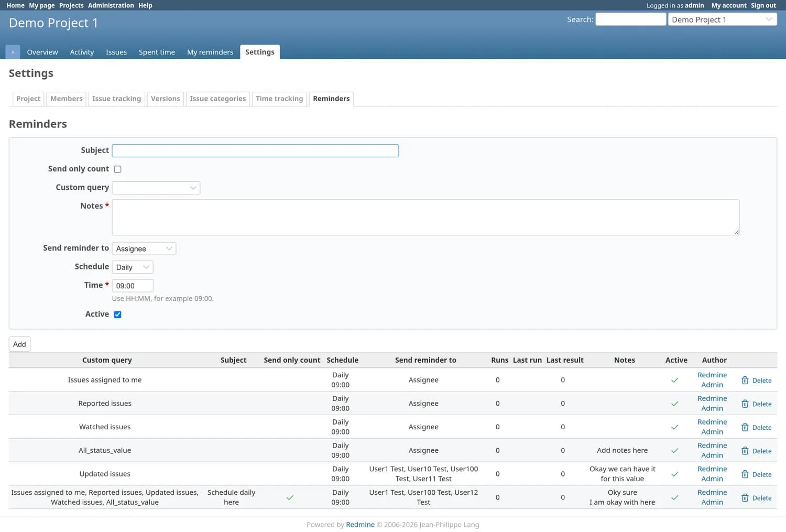Switch to the Members settings tab
The height and width of the screenshot is (532, 786).
click(67, 99)
